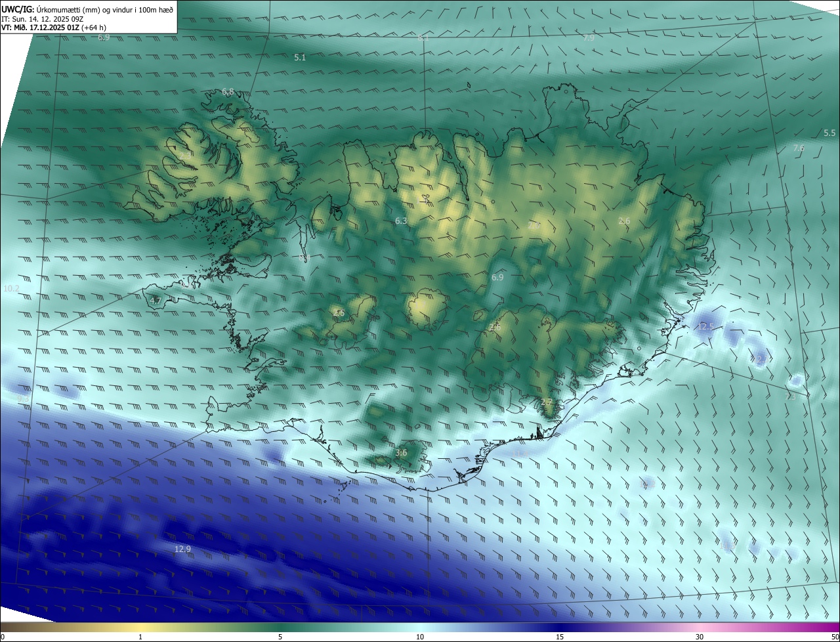The image size is (840, 642).
Task: Click the 10.2 value on the map
Action: [12, 289]
